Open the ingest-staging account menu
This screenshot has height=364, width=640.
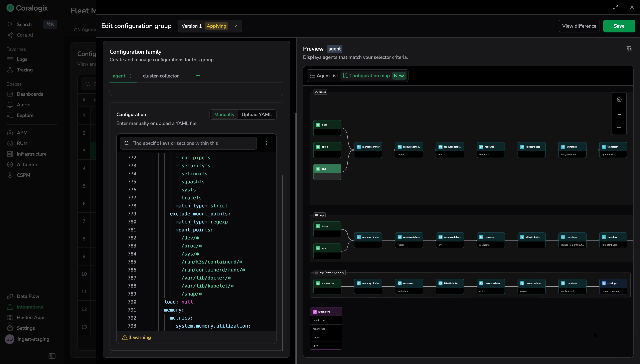tap(27, 339)
